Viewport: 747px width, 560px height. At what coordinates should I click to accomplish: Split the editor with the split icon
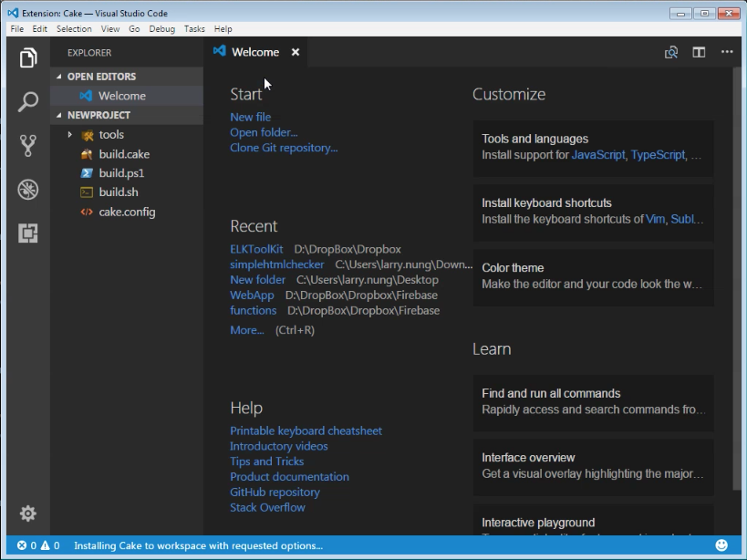pos(699,52)
